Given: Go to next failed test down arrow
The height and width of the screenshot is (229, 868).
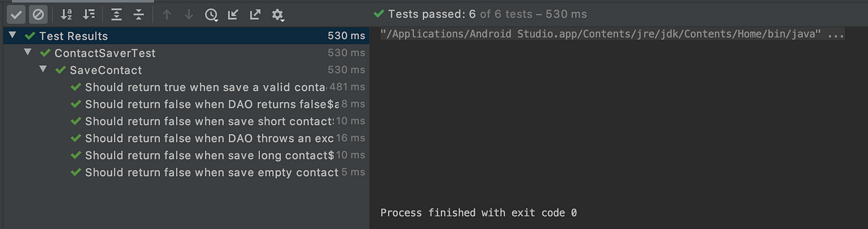Looking at the screenshot, I should tap(189, 14).
